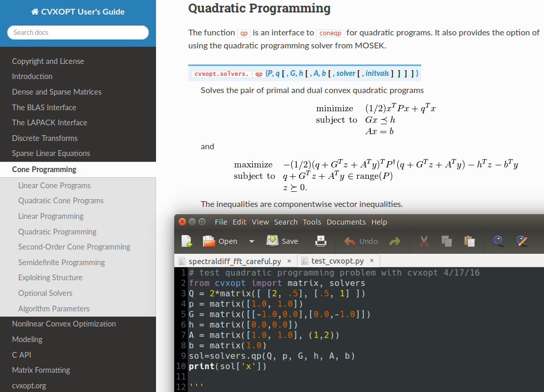The image size is (544, 392).
Task: Open Find and Replace tool
Action: pos(522,241)
